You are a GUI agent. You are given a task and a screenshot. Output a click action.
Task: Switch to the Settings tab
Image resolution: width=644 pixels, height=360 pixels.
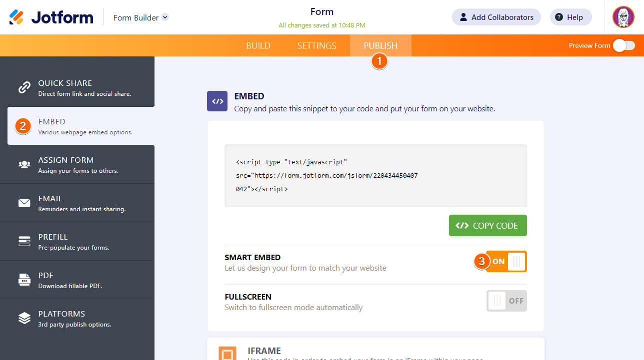coord(317,46)
